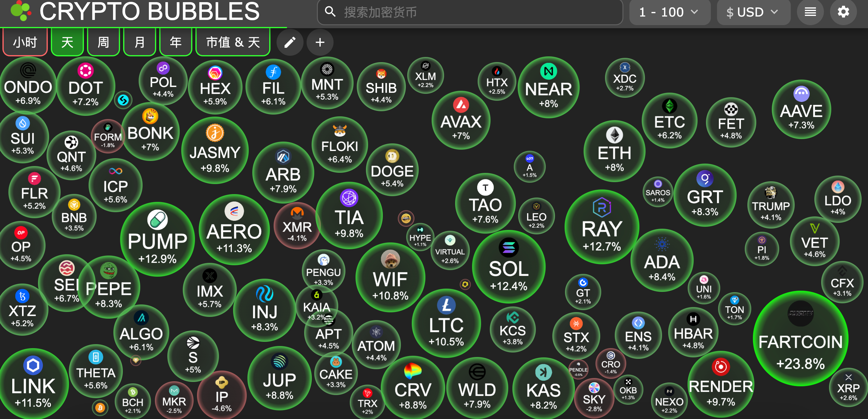Viewport: 868px width, 419px height.
Task: Click the GRT +8.3% bubble
Action: (x=705, y=195)
